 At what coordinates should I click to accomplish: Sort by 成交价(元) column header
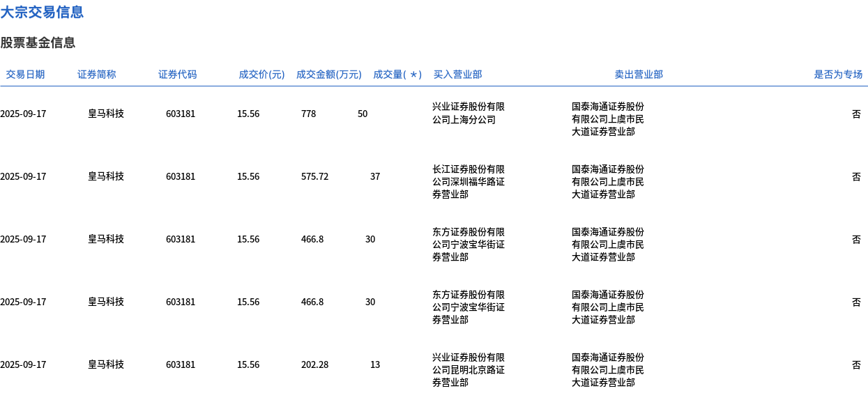[x=261, y=75]
